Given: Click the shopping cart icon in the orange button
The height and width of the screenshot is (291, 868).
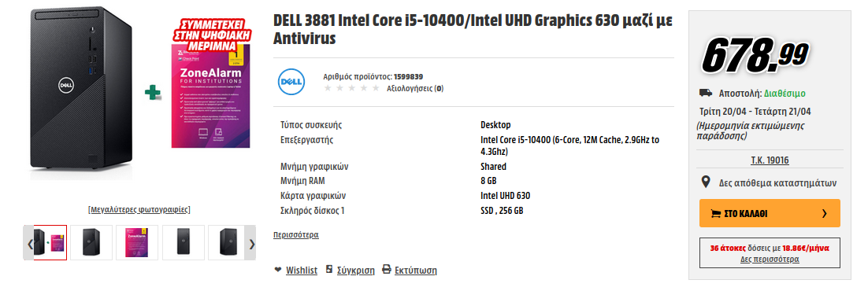Looking at the screenshot, I should (716, 214).
